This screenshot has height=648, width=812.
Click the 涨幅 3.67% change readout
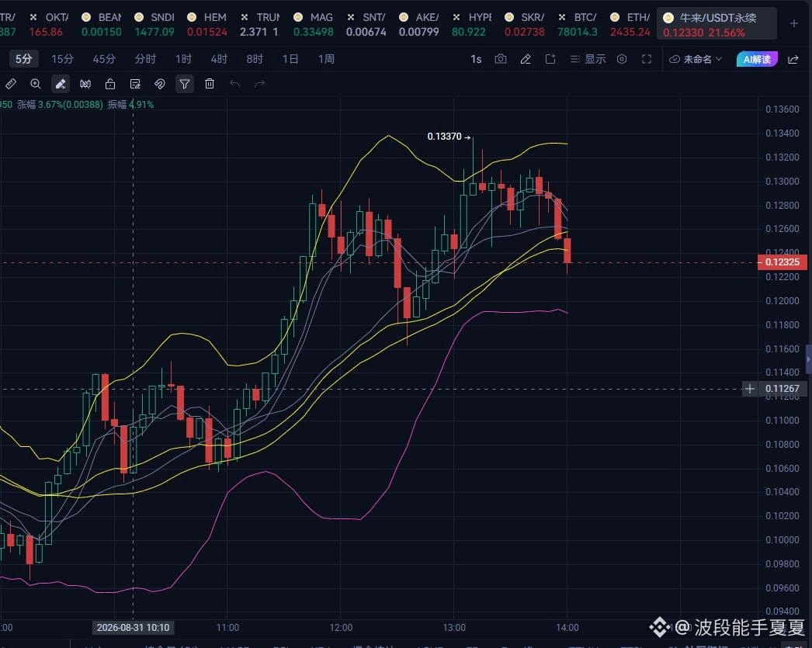coord(60,105)
